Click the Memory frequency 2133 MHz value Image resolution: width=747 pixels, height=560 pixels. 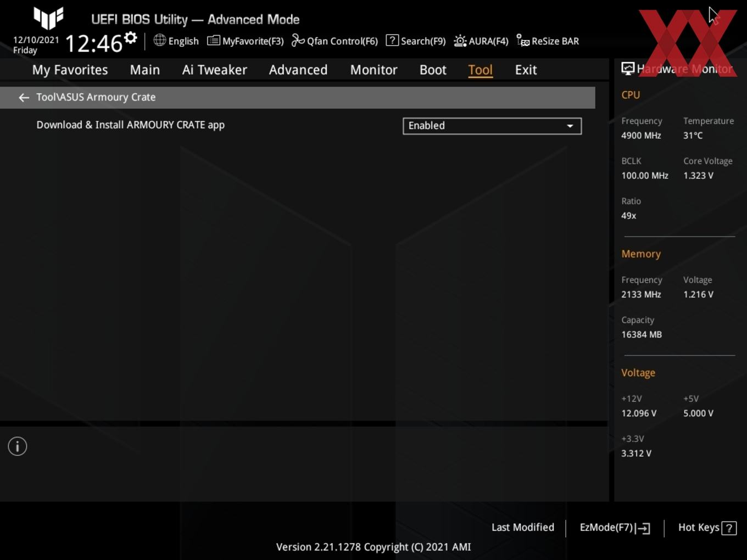641,294
